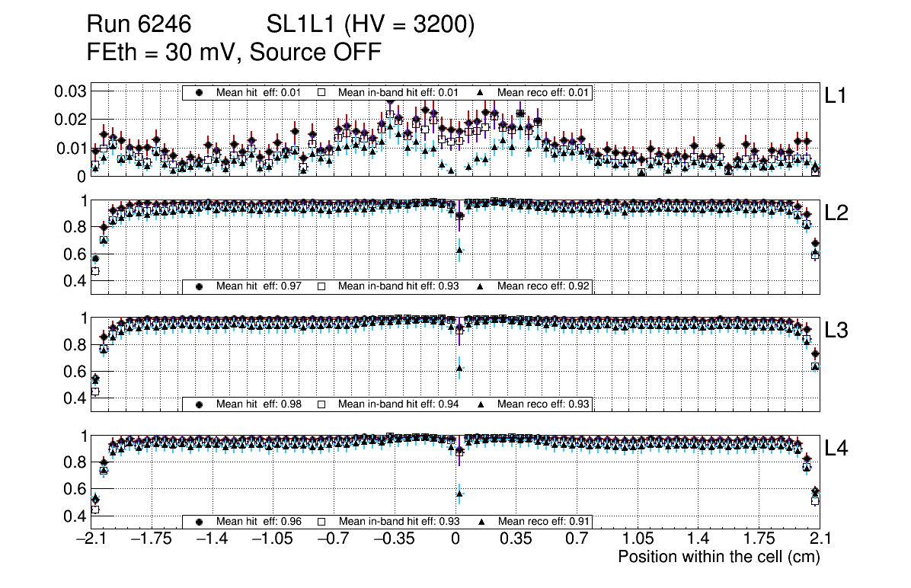Select the L4 panel label
The height and width of the screenshot is (588, 911).
coord(836,449)
